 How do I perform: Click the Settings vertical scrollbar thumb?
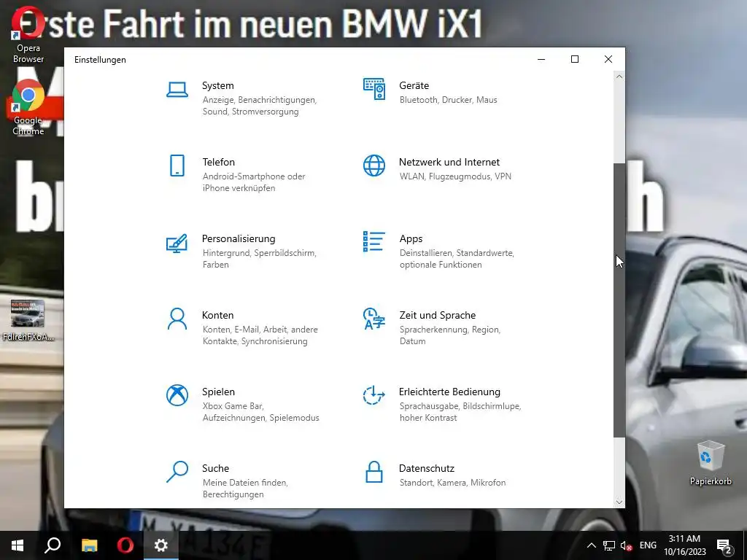(619, 300)
